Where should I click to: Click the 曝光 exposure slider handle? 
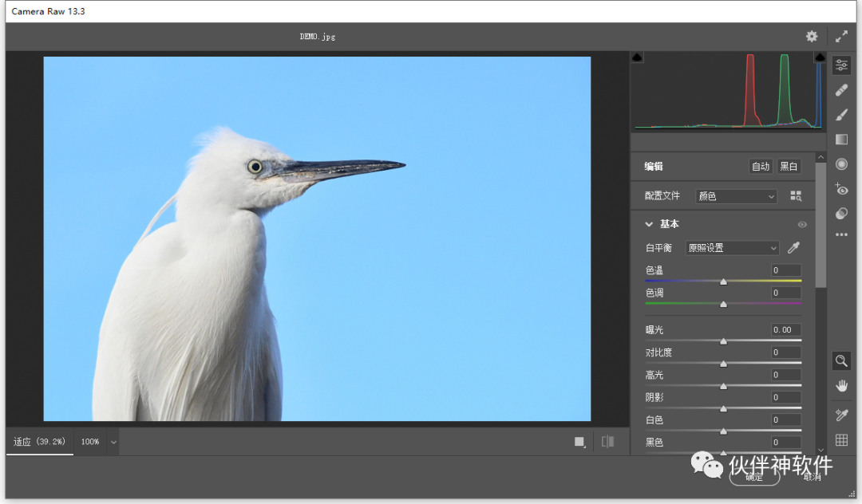[x=723, y=341]
